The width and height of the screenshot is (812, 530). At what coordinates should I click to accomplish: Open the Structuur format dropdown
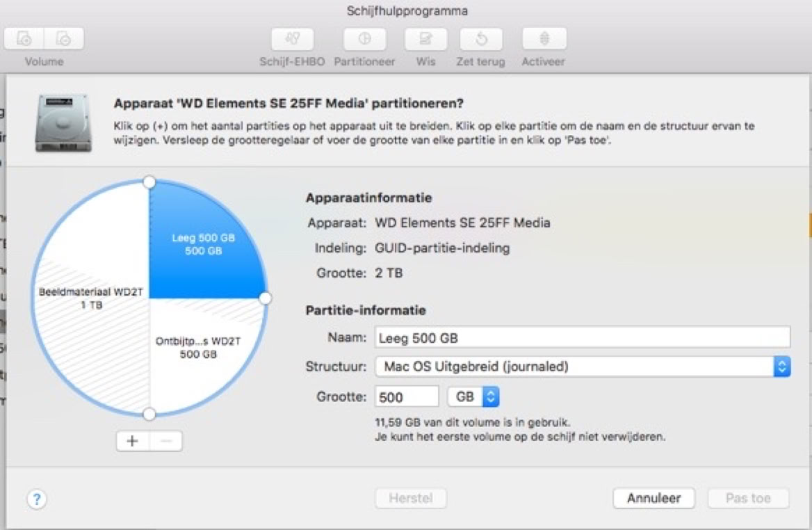(582, 367)
